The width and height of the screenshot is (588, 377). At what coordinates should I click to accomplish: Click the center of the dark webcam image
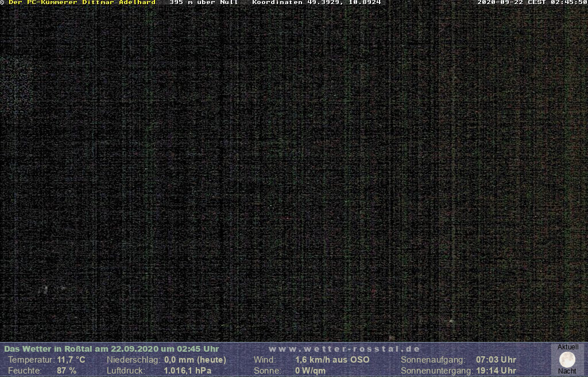pos(294,172)
